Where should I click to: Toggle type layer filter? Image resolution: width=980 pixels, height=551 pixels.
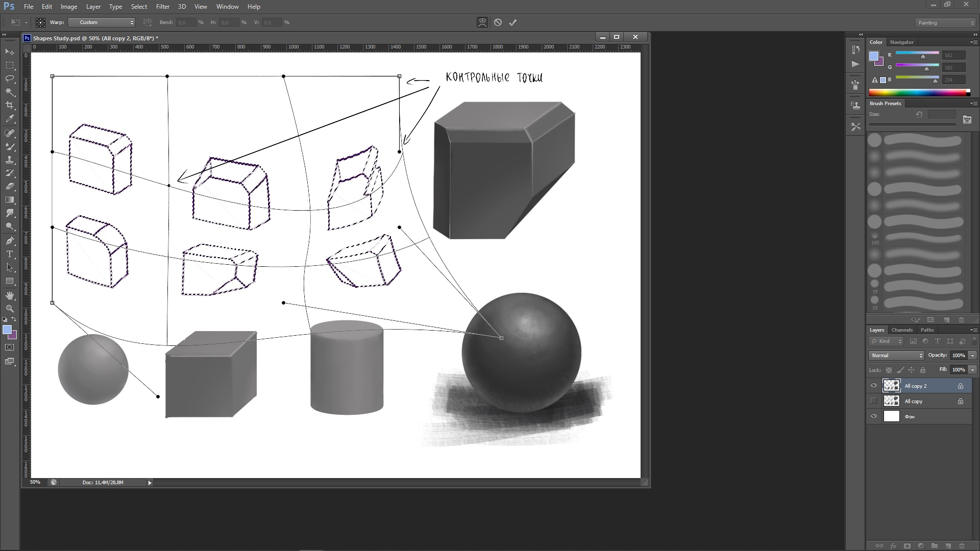coord(938,341)
